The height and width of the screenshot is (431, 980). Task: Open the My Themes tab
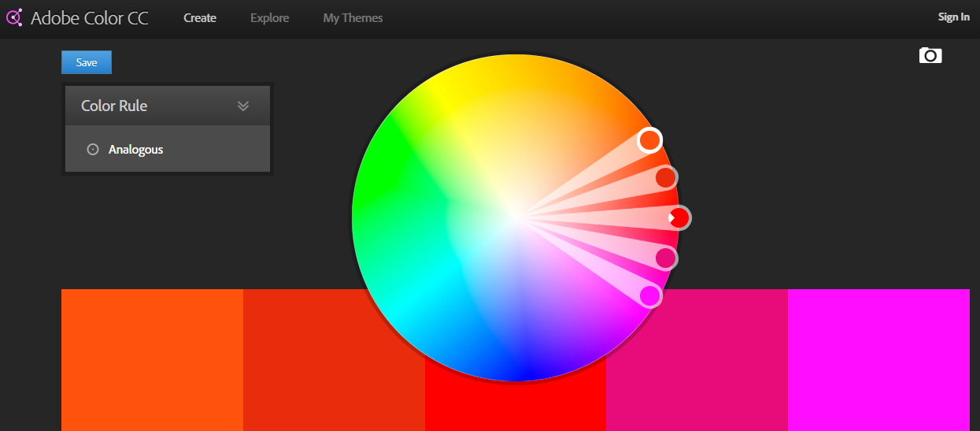[353, 17]
